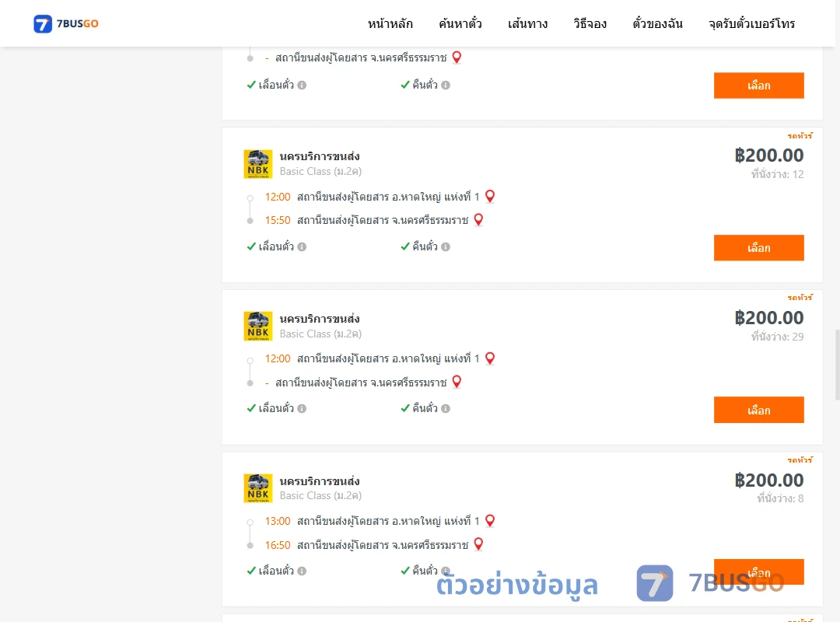Open the วิธีจอง menu item

pyautogui.click(x=590, y=23)
